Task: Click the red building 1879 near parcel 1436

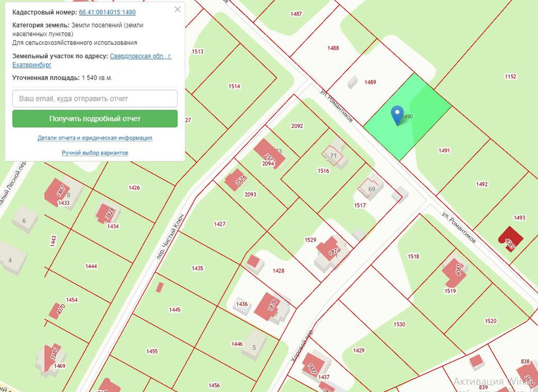Action: pyautogui.click(x=267, y=306)
